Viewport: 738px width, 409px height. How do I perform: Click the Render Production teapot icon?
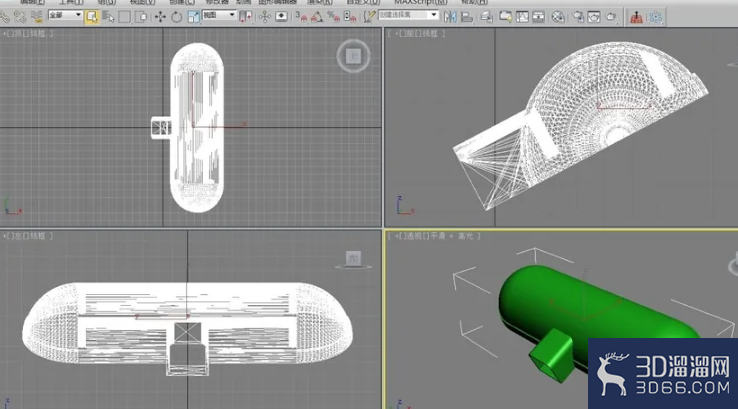[x=610, y=17]
